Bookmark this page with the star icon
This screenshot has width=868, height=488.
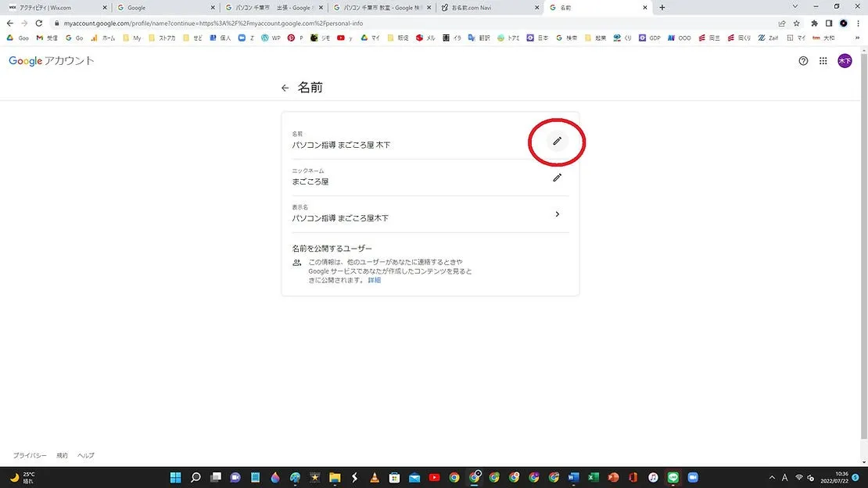pos(796,23)
